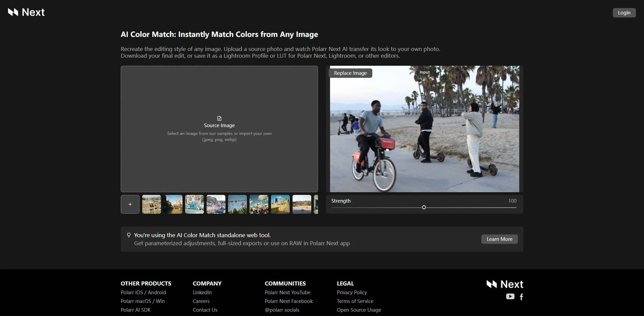Viewport: 644px width, 316px height.
Task: Choose the Disney castle sample thumbnail
Action: click(259, 204)
